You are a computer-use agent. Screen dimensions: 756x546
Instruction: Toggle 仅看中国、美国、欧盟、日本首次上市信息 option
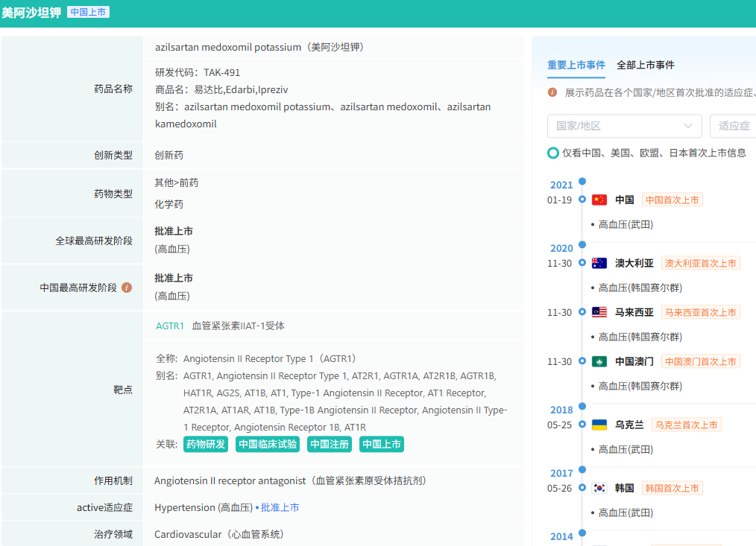point(553,153)
